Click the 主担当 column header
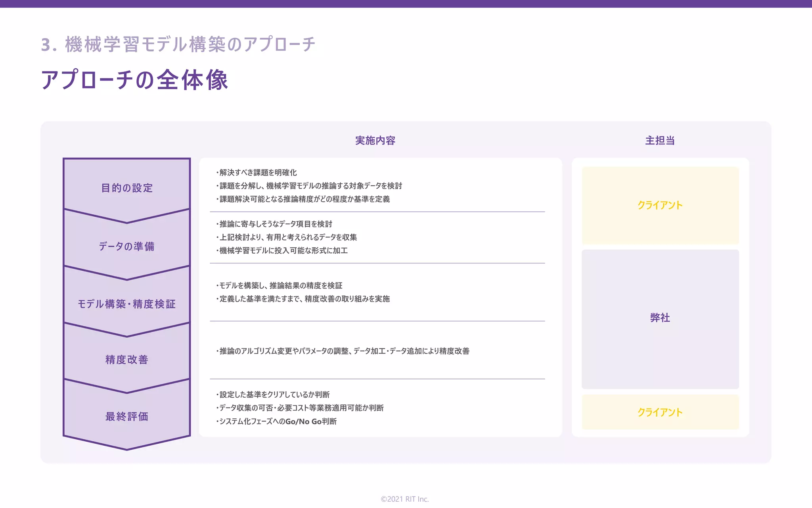 (x=660, y=140)
